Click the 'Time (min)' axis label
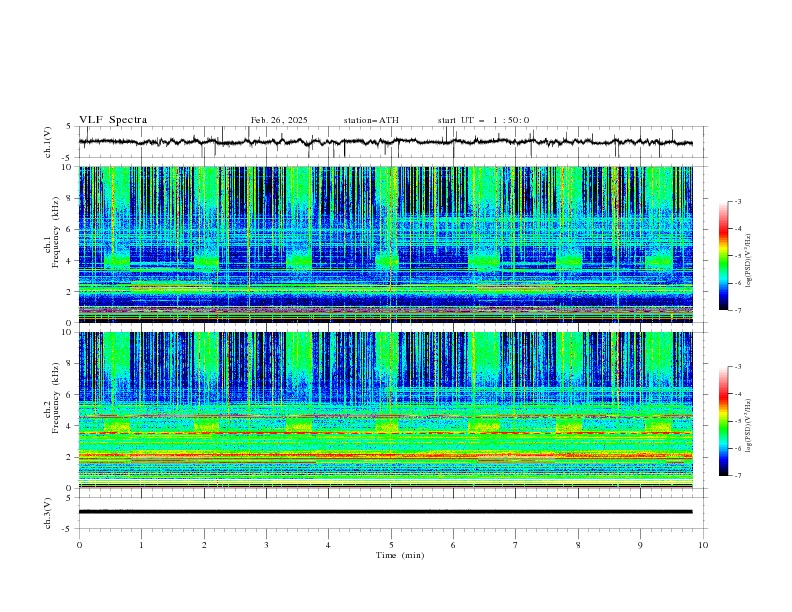792x612 pixels. tap(400, 555)
